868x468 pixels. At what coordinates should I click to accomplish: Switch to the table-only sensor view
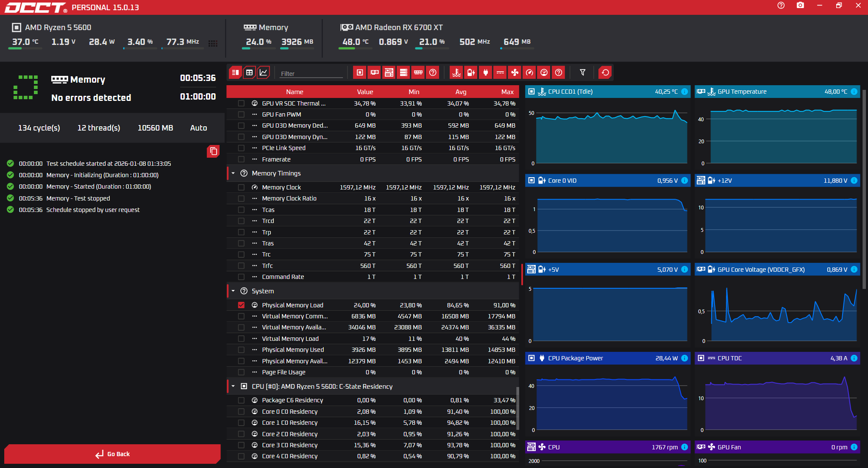tap(250, 72)
